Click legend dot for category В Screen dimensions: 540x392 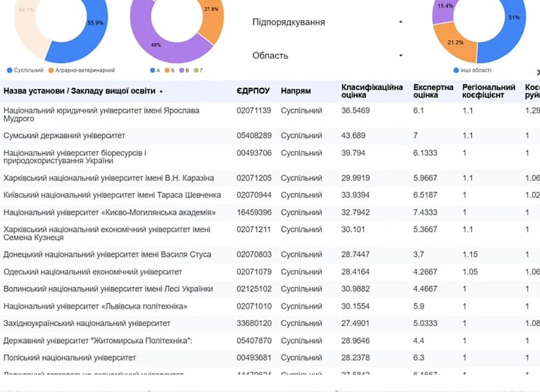click(181, 70)
